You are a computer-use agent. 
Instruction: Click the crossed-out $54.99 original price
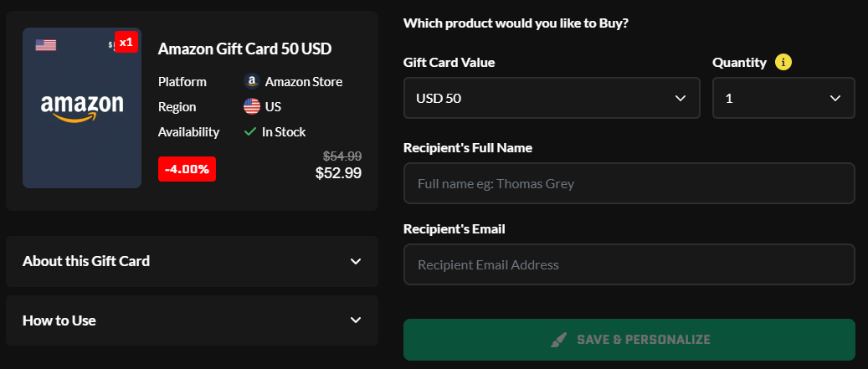pyautogui.click(x=342, y=156)
